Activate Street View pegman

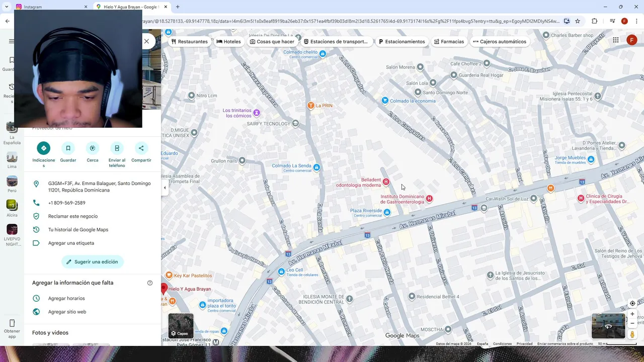click(x=632, y=334)
